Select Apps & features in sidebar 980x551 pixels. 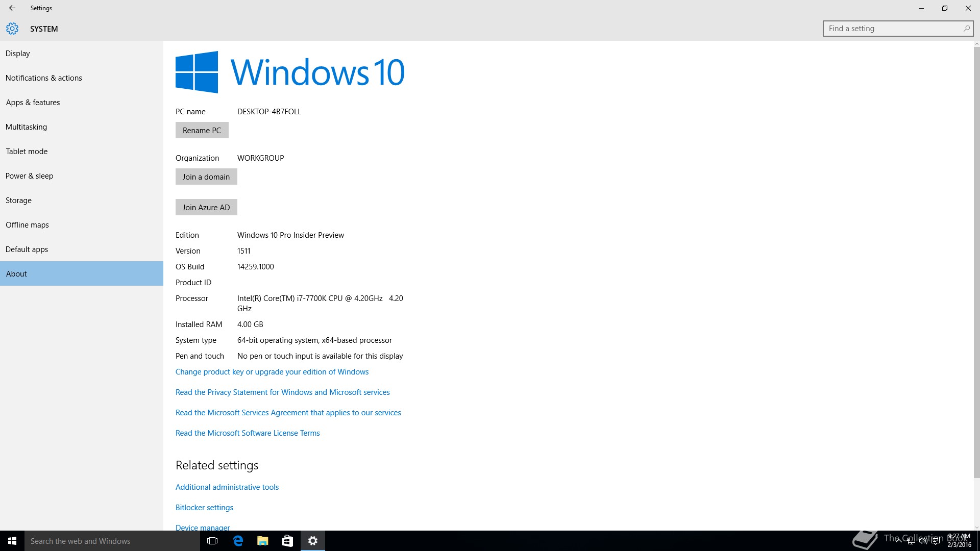[x=82, y=103]
